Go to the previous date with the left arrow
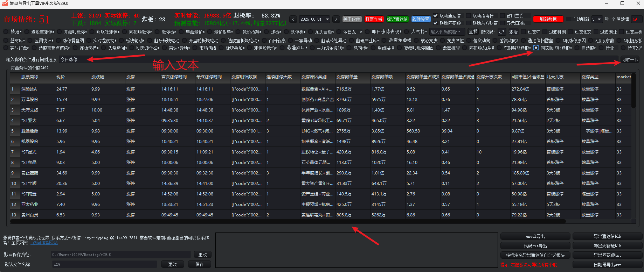The height and width of the screenshot is (272, 644). [x=293, y=19]
